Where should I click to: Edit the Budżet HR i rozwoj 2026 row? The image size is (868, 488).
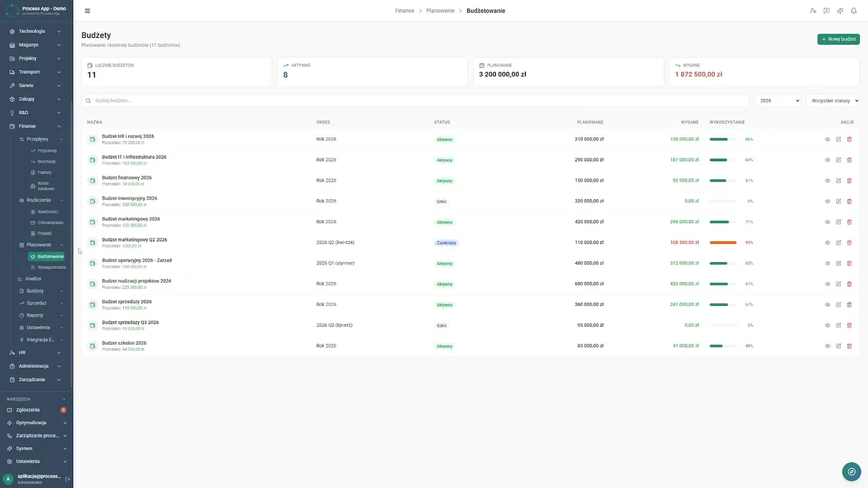[x=838, y=139]
